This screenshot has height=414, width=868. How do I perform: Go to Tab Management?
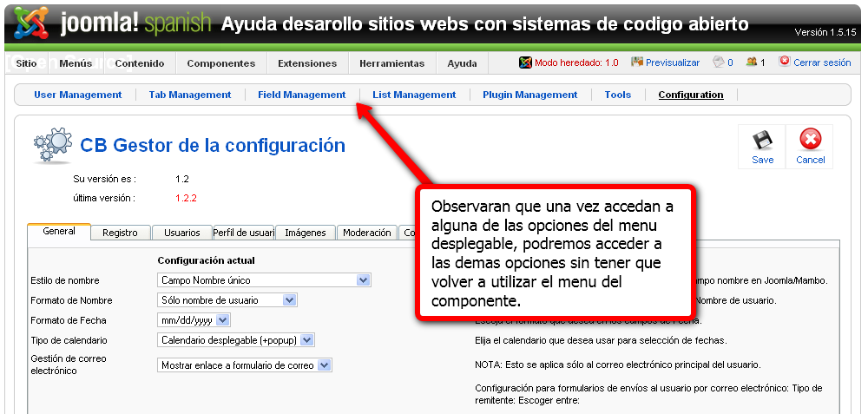click(190, 95)
